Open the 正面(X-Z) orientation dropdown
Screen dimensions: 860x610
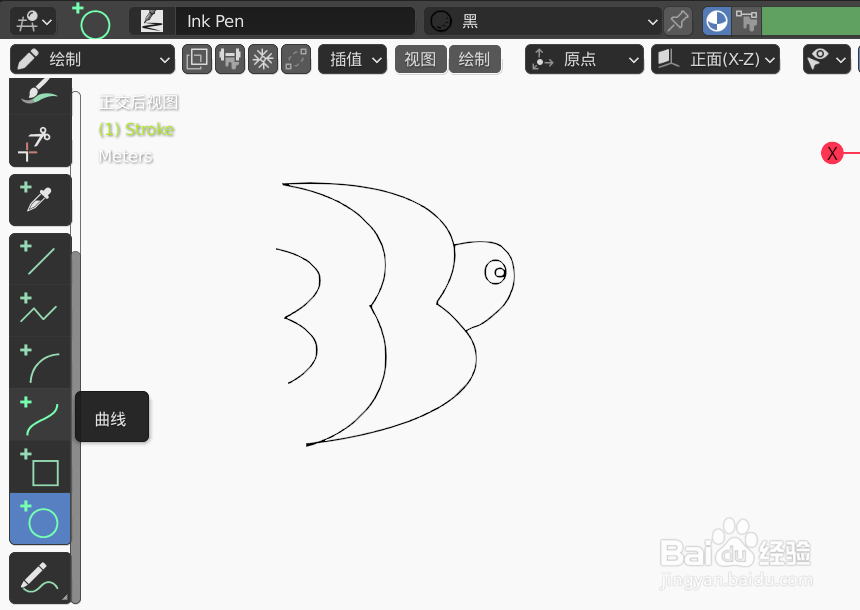pyautogui.click(x=715, y=59)
